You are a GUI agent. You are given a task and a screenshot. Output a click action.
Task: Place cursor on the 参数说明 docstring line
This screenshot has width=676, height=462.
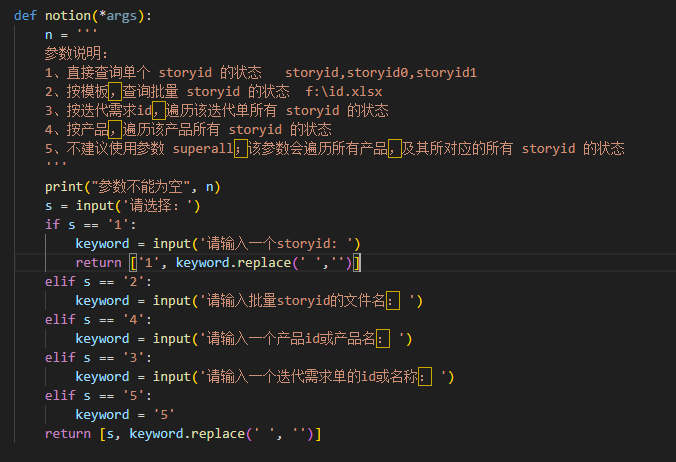click(76, 53)
